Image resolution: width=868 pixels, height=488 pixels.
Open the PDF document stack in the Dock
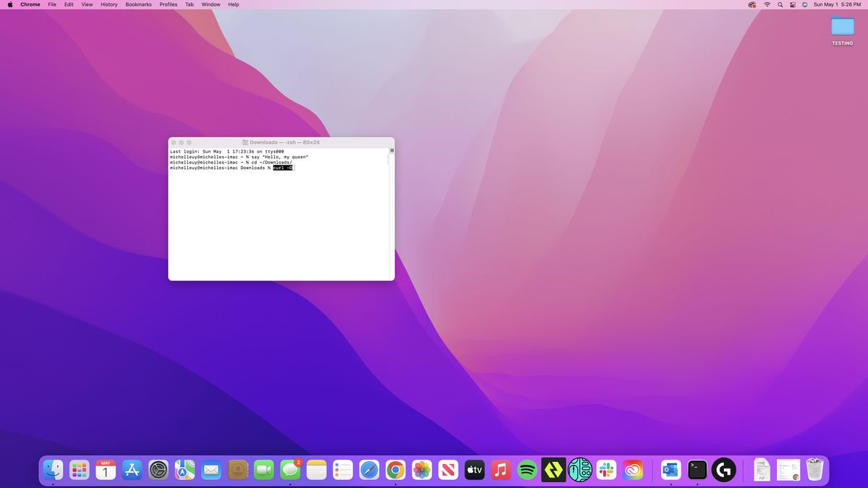tap(761, 470)
